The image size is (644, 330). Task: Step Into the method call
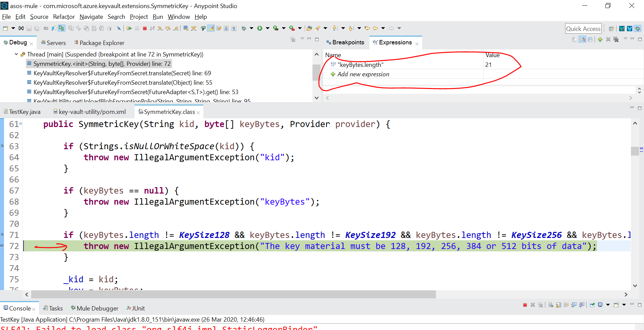coord(160,28)
